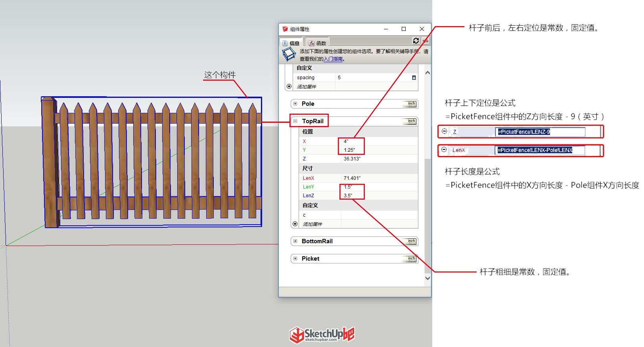Screen dimensions: 644x347
Task: Toggle formula view icon next to refresh
Action: click(425, 41)
